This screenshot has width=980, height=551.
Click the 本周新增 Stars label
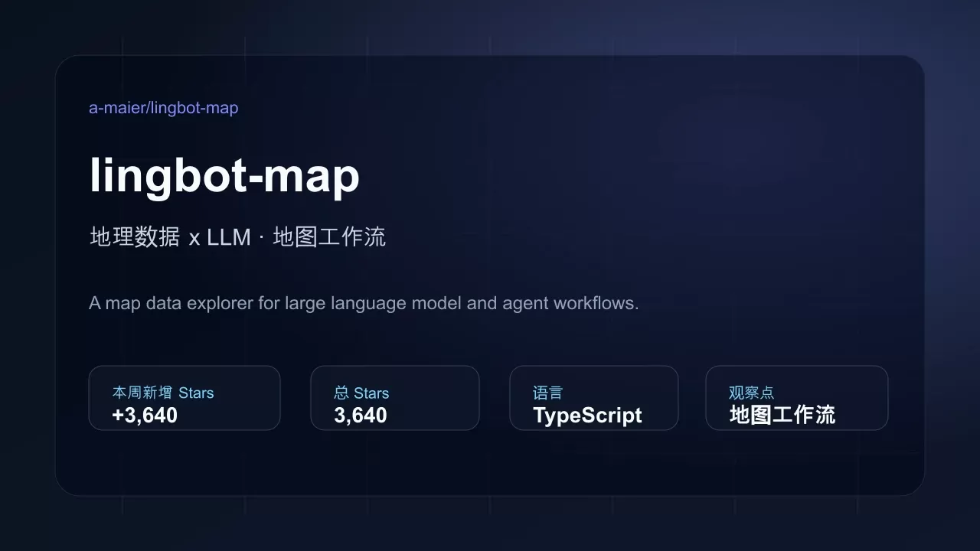pyautogui.click(x=163, y=393)
